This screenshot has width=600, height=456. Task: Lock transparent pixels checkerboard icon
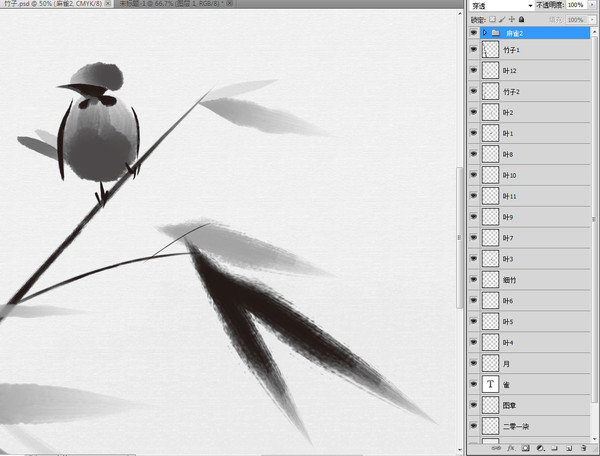(492, 19)
